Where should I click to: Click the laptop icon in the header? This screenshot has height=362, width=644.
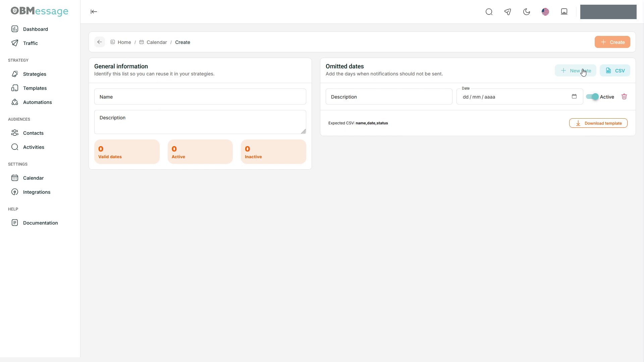564,12
